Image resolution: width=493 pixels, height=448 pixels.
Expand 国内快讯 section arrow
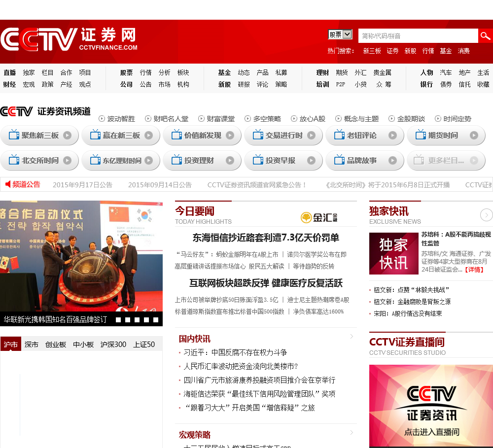[x=352, y=337]
